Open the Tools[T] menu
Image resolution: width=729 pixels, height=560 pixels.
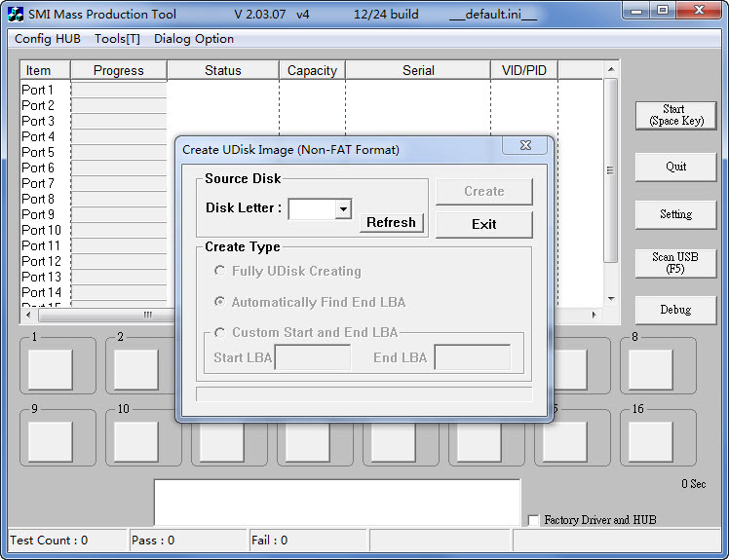tap(117, 39)
